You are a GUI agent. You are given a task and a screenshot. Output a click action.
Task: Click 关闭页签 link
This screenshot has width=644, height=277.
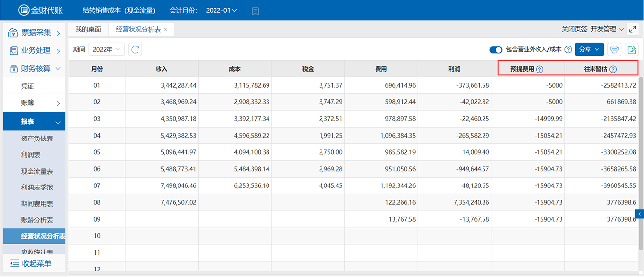point(574,29)
